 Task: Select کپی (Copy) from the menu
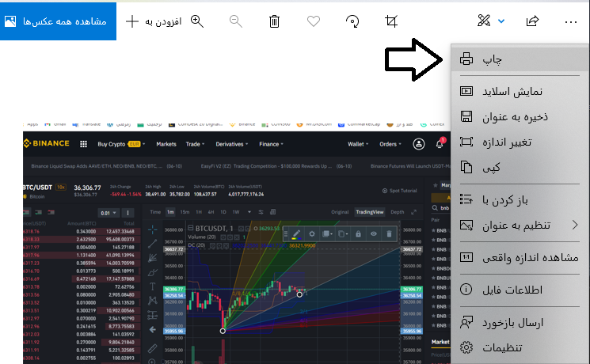point(520,167)
